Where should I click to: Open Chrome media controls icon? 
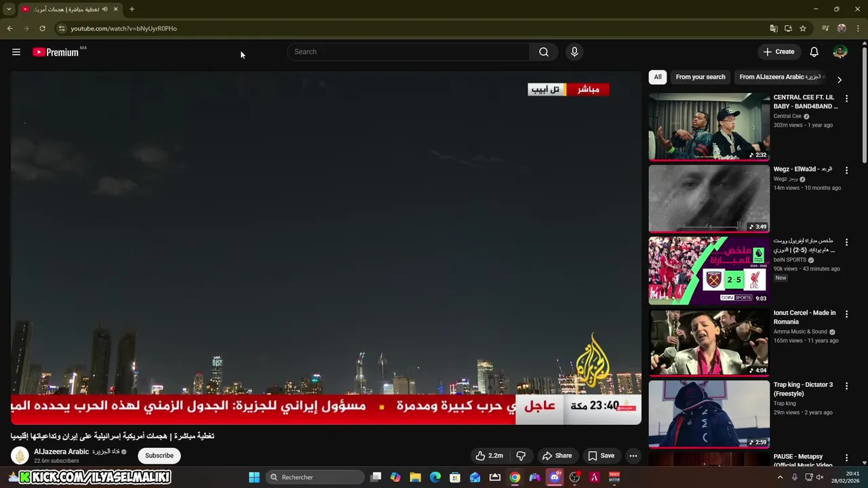tap(825, 28)
